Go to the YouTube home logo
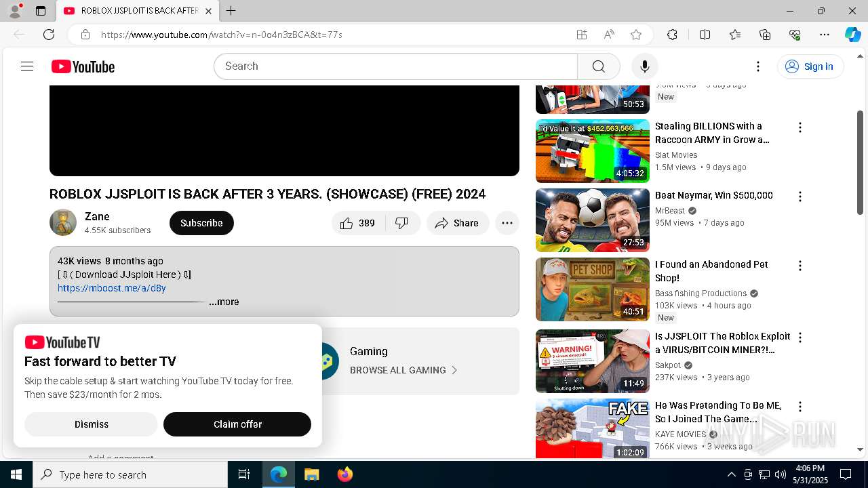 click(83, 66)
